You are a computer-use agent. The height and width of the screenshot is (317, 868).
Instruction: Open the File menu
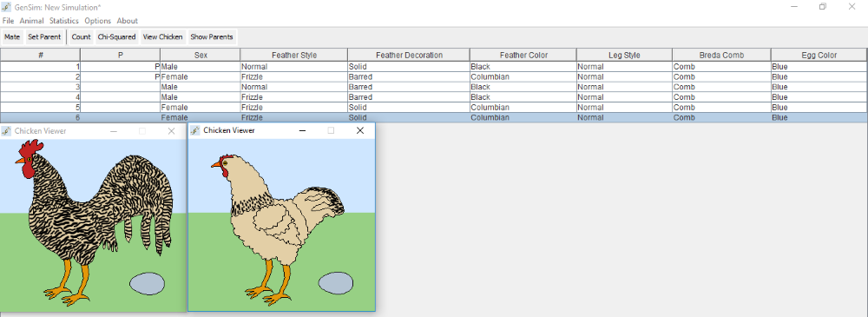click(x=8, y=21)
